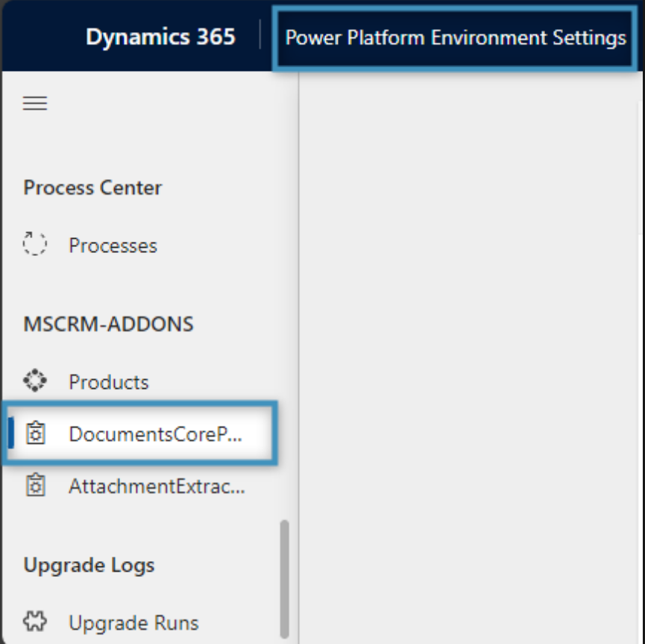645x644 pixels.
Task: Select DocumentsCoreP... navigation item
Action: (139, 433)
